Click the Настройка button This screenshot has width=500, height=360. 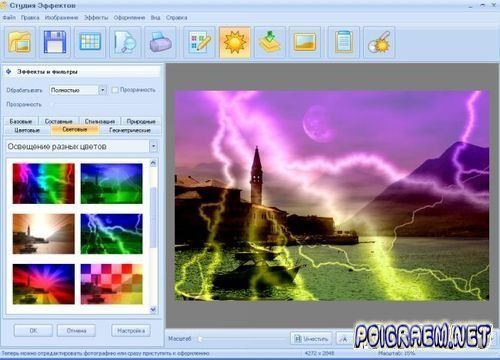(131, 331)
